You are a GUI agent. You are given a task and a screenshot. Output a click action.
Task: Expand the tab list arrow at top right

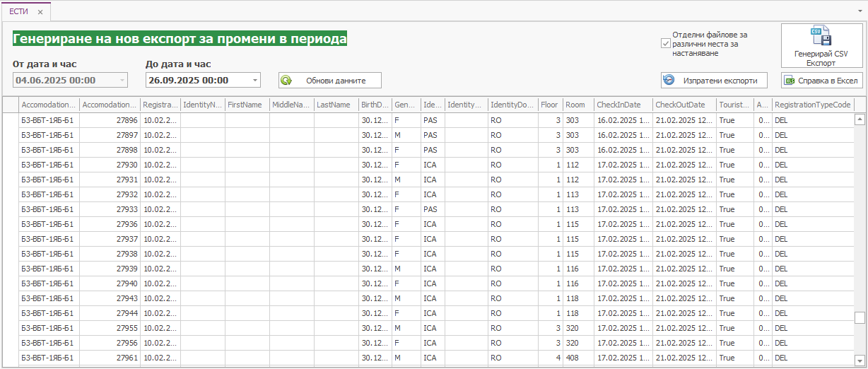[x=860, y=12]
